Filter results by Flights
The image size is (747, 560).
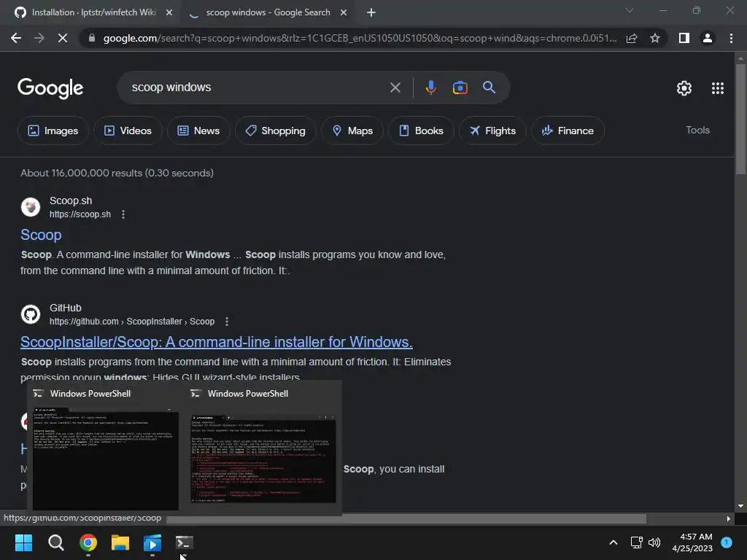492,131
